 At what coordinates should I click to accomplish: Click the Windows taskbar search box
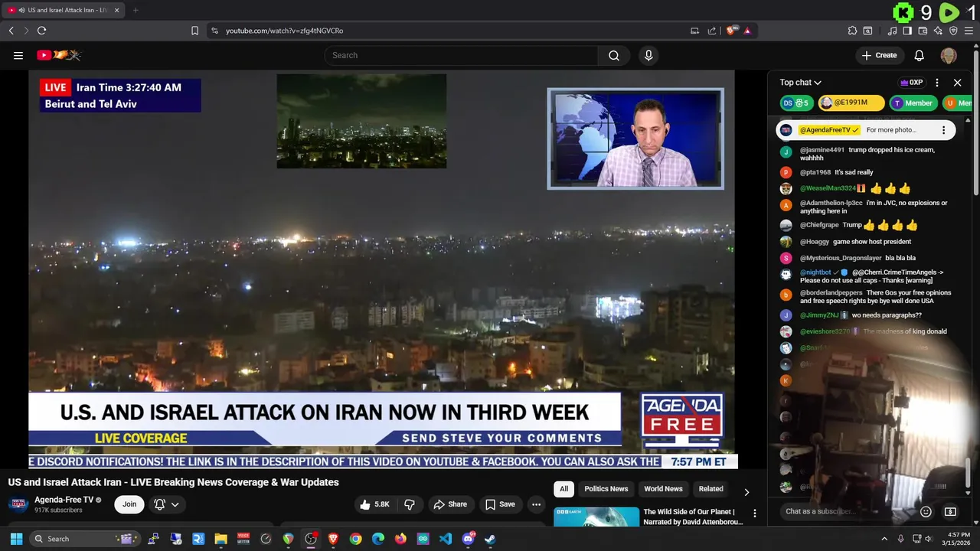coord(86,539)
